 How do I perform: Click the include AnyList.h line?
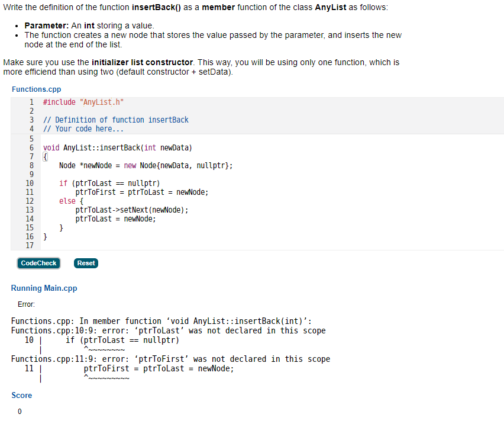(x=82, y=101)
